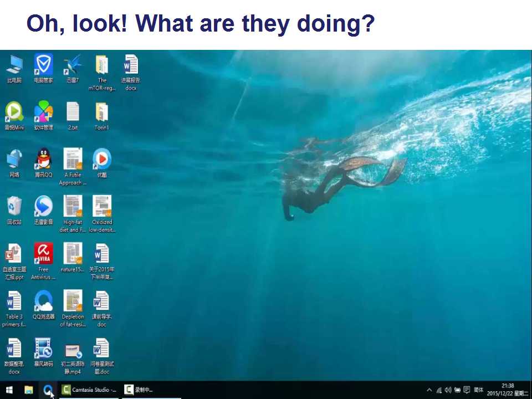Image resolution: width=532 pixels, height=399 pixels.
Task: Open the network status tray icon
Action: point(439,390)
